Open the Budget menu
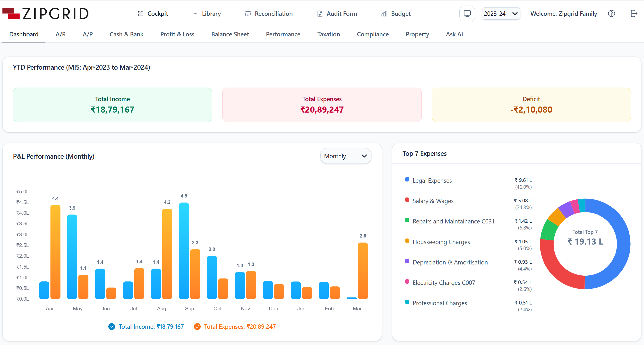This screenshot has height=345, width=644. [x=396, y=14]
